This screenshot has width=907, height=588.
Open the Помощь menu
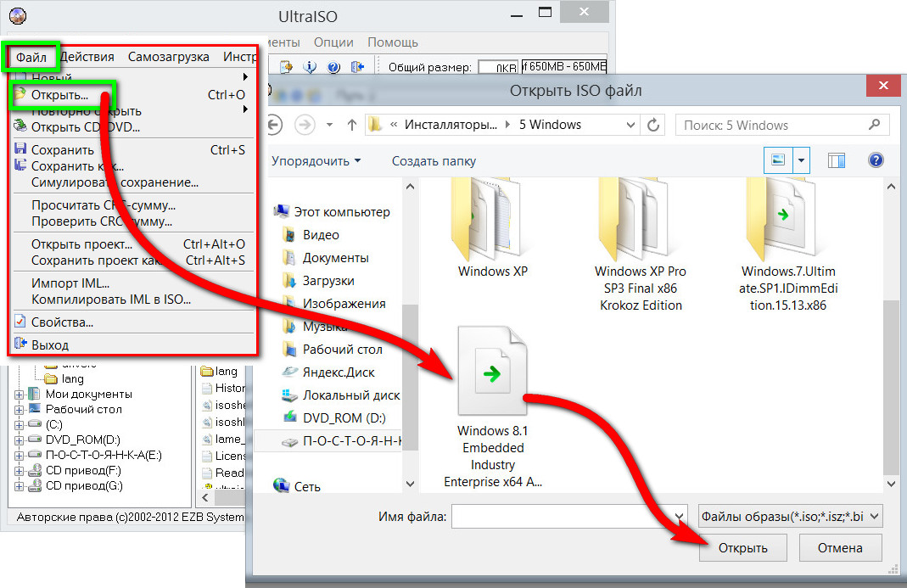[x=393, y=42]
